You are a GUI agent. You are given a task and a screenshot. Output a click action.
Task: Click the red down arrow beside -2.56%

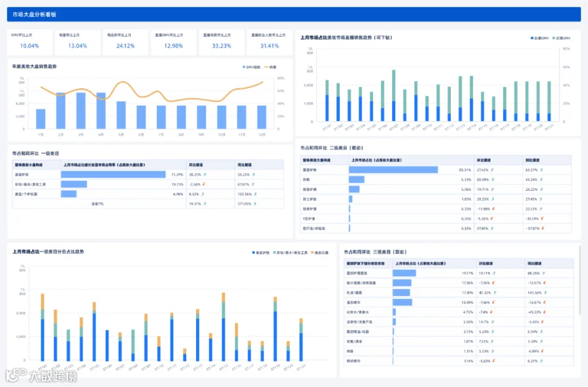pyautogui.click(x=204, y=184)
